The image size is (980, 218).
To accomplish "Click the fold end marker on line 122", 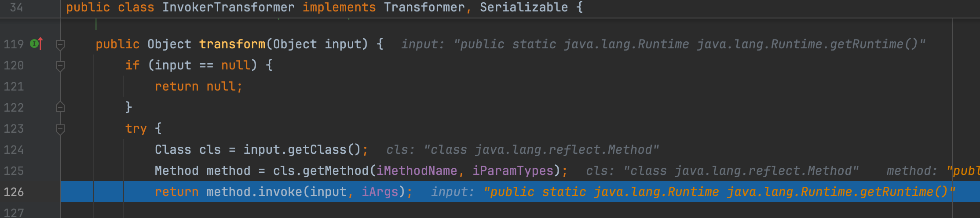I will coord(60,107).
